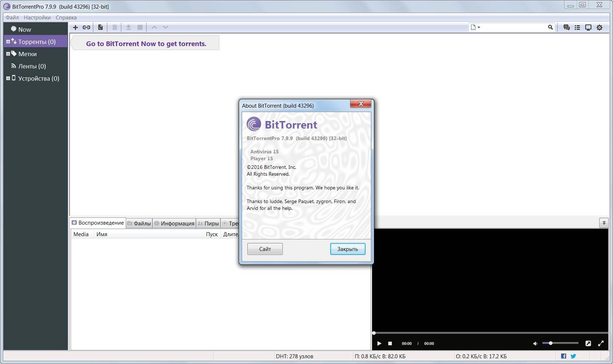The width and height of the screenshot is (613, 364).
Task: Open Twitter icon in status bar
Action: pyautogui.click(x=573, y=356)
